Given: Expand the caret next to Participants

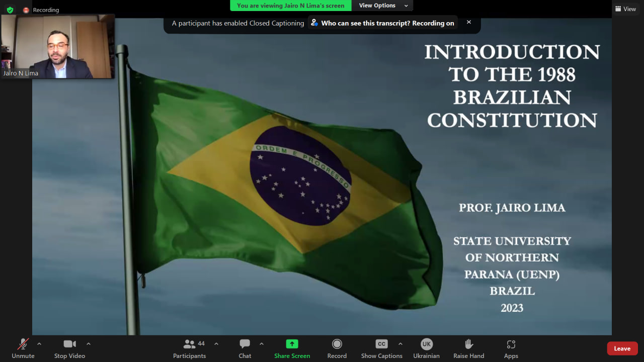Looking at the screenshot, I should (x=216, y=344).
